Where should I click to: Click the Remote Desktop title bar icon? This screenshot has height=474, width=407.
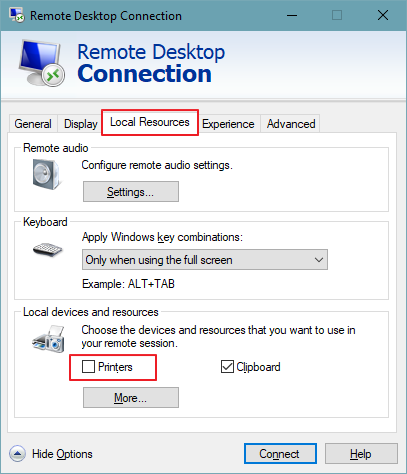(17, 15)
